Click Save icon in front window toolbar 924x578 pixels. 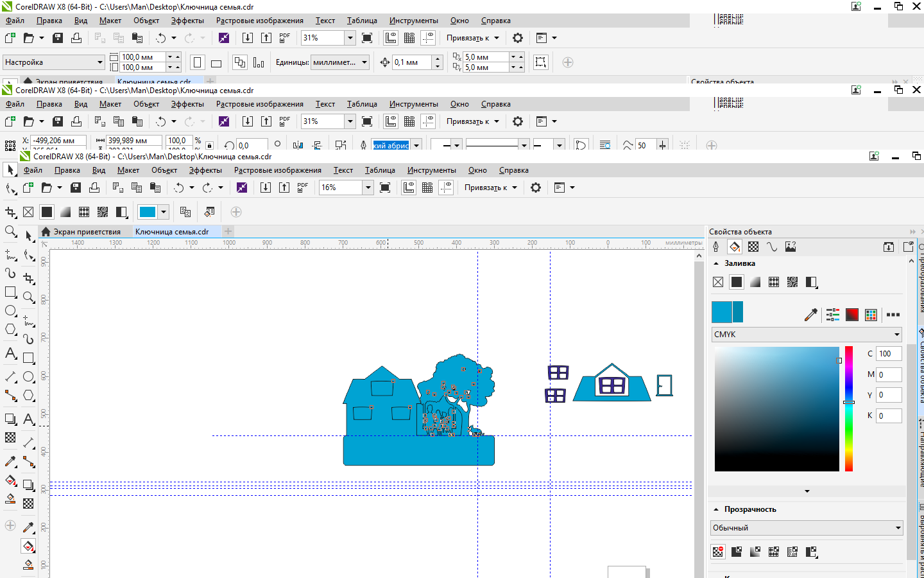click(x=76, y=188)
